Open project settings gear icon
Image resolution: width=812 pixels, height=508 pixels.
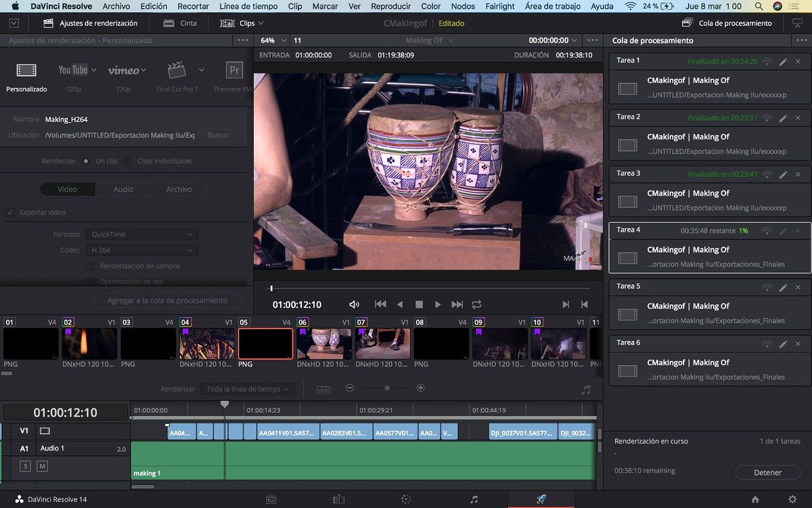(792, 499)
